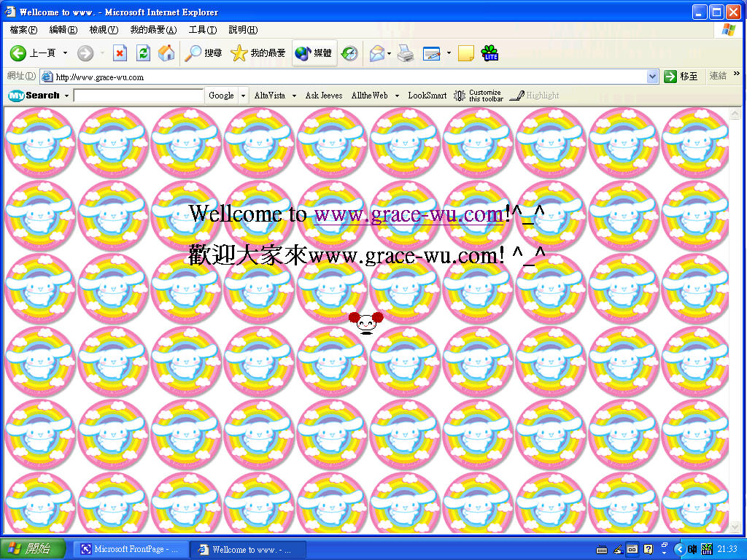The image size is (747, 560).
Task: Click the page icon in the address bar
Action: [x=47, y=77]
